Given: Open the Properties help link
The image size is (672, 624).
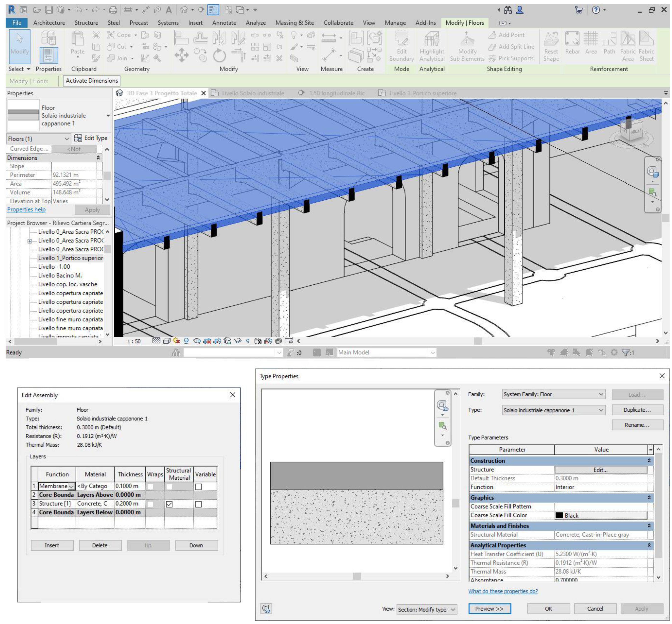Looking at the screenshot, I should pyautogui.click(x=26, y=209).
